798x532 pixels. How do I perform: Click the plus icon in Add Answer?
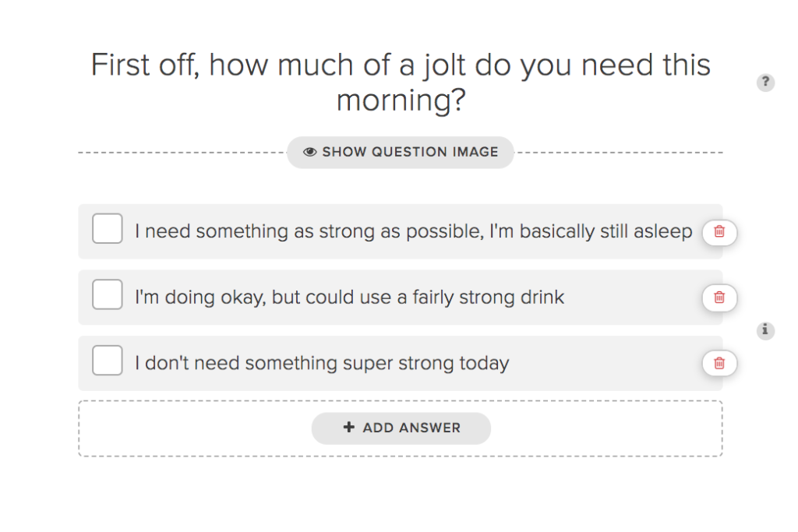click(x=348, y=427)
